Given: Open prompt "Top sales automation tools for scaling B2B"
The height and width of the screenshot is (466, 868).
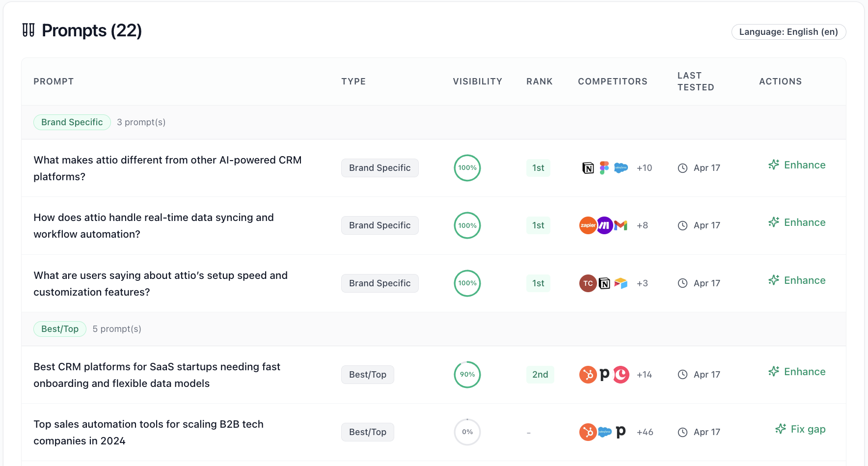Looking at the screenshot, I should click(x=148, y=433).
